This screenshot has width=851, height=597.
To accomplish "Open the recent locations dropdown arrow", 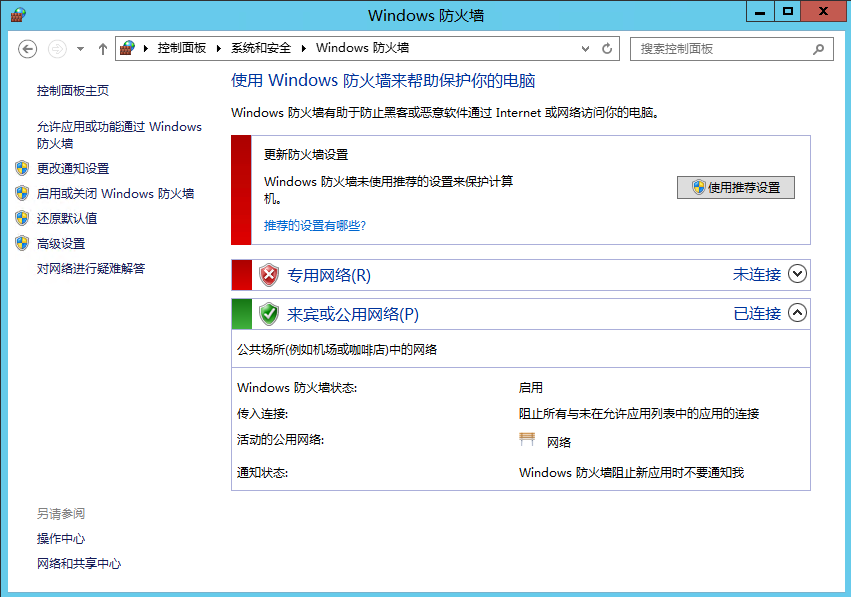I will [x=80, y=49].
